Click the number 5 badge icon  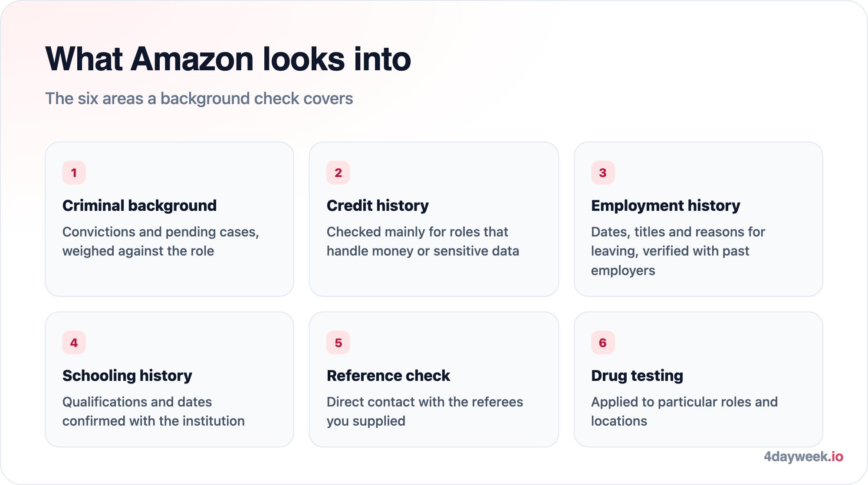click(338, 343)
